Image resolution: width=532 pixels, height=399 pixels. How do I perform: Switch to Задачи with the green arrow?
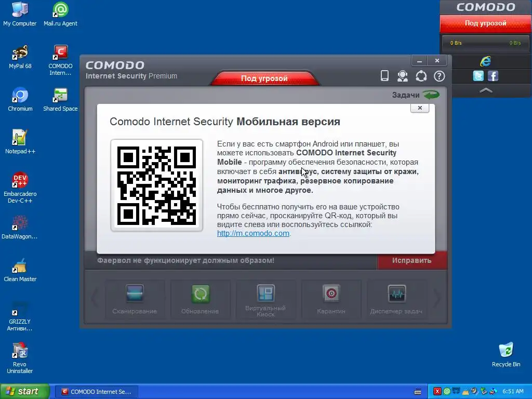click(416, 95)
